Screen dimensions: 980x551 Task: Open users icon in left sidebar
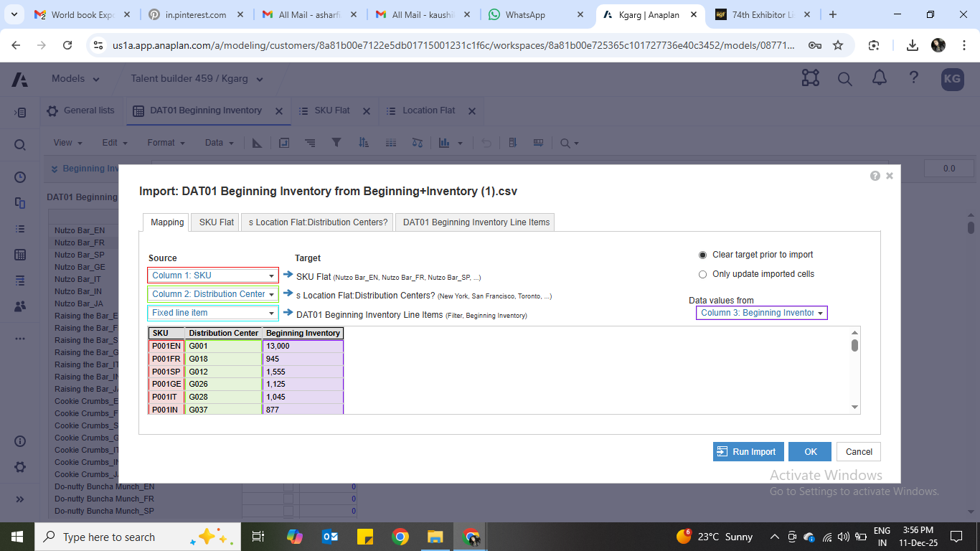coord(20,306)
